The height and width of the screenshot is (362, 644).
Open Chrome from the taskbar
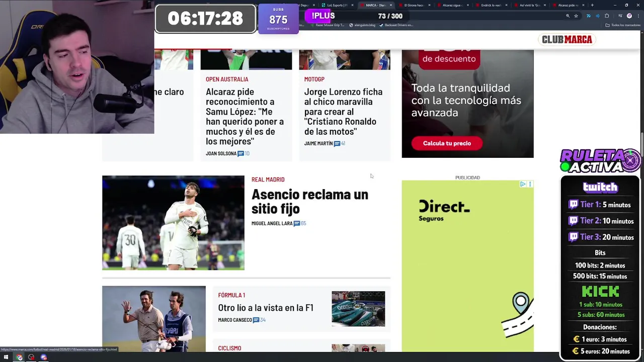tap(19, 357)
